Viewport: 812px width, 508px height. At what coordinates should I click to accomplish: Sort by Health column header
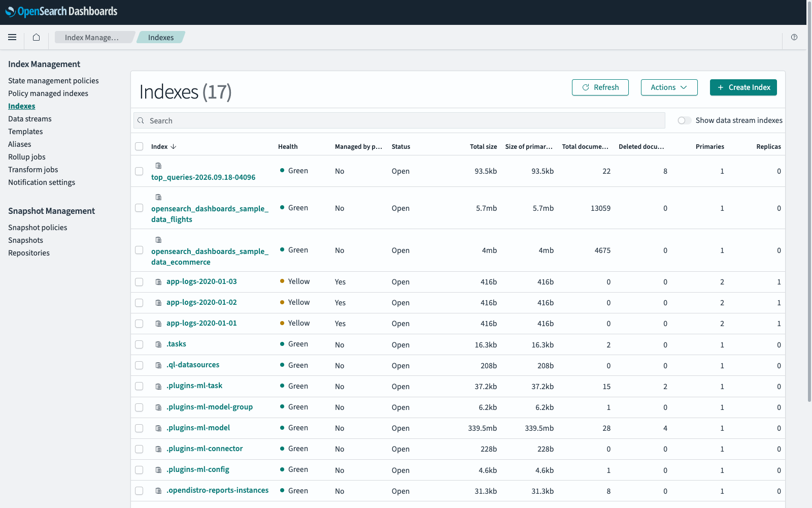click(288, 146)
